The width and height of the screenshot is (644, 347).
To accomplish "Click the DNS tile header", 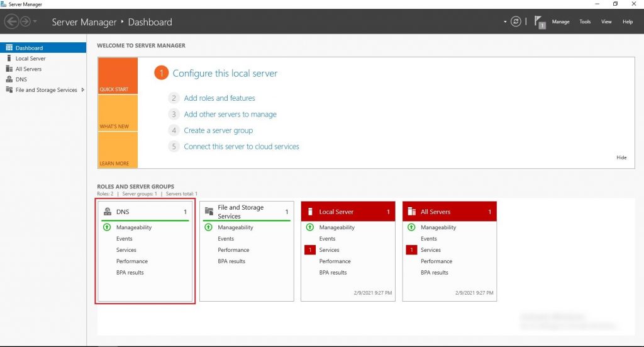I will click(145, 212).
